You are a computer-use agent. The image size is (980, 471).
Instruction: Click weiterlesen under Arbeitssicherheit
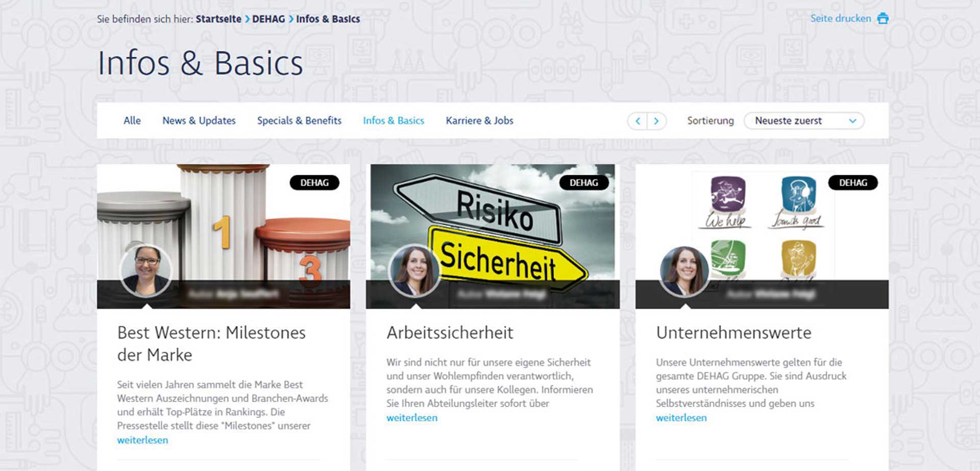point(412,418)
